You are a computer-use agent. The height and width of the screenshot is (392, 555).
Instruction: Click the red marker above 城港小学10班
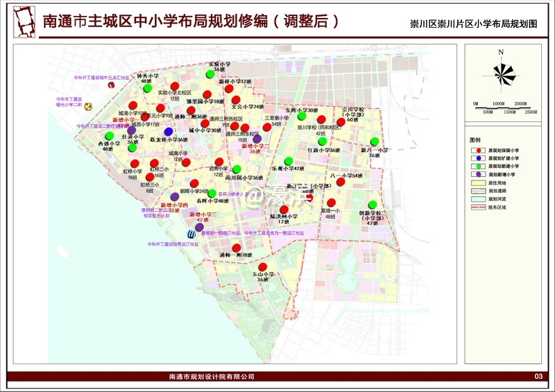coord(133,105)
